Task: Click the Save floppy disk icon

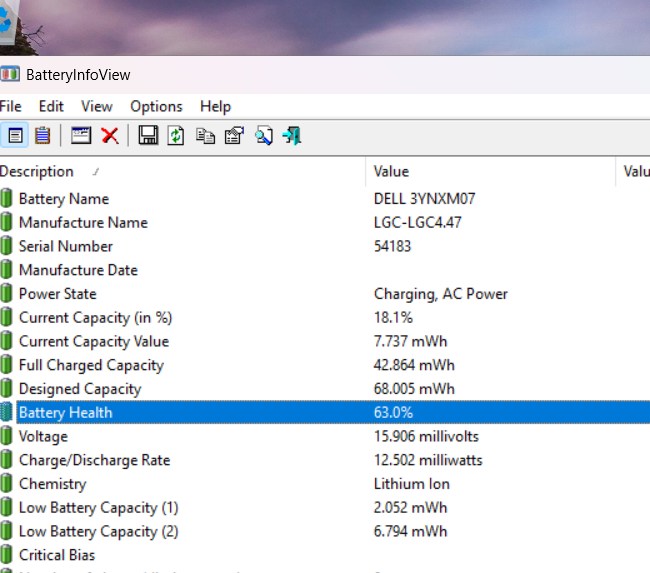Action: (148, 135)
